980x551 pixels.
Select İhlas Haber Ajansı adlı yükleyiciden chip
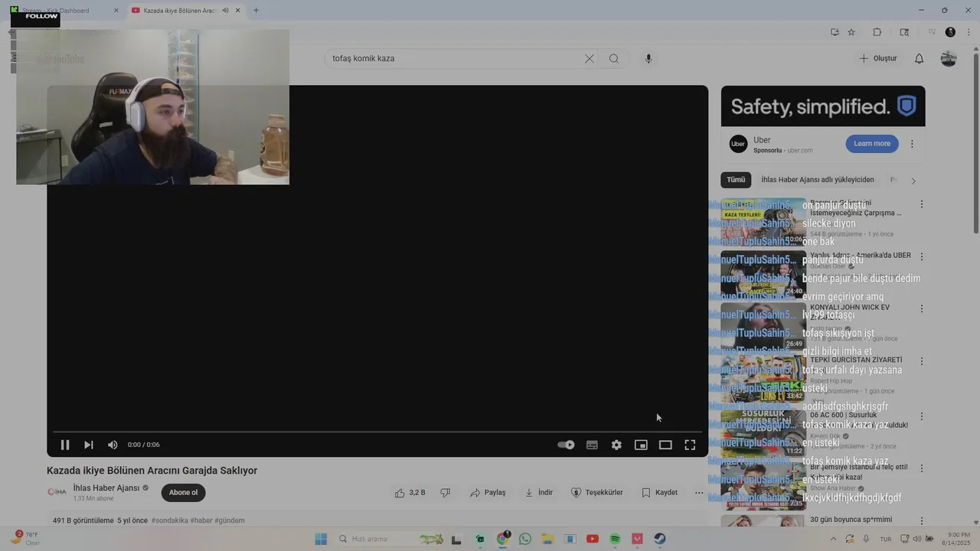pos(818,180)
